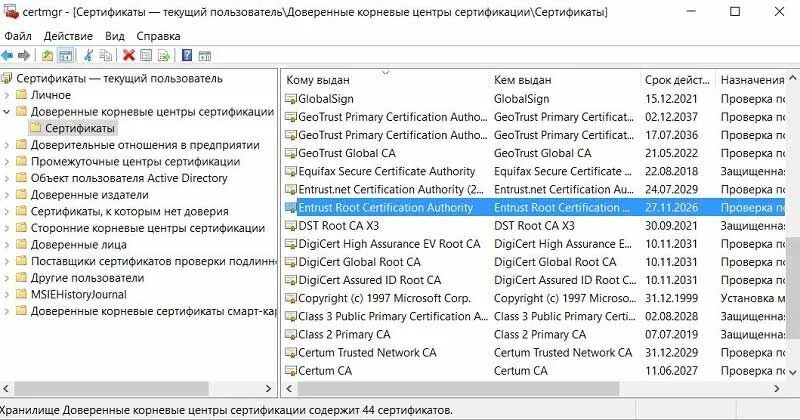Click the red X Delete icon
Image resolution: width=800 pixels, height=420 pixels.
[129, 56]
